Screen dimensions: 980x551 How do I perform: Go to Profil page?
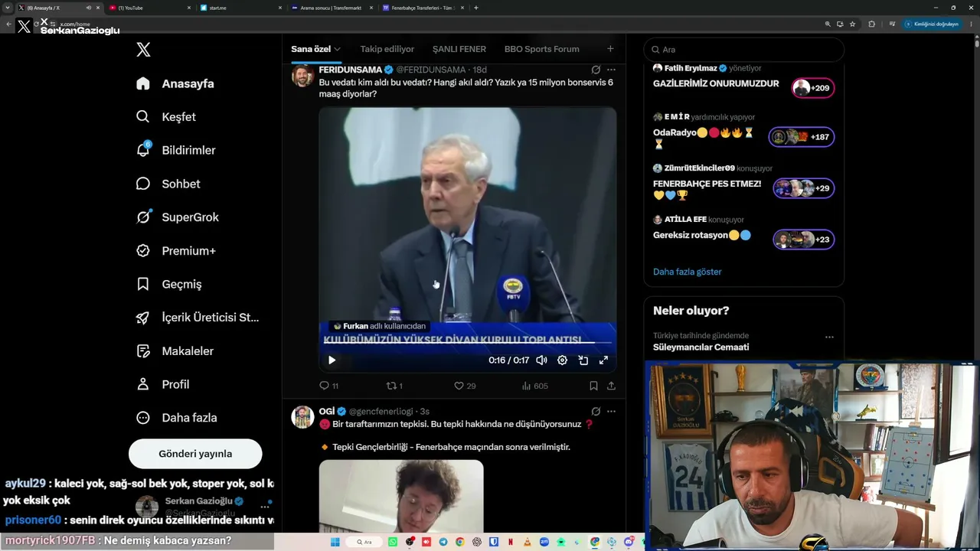coord(162,384)
